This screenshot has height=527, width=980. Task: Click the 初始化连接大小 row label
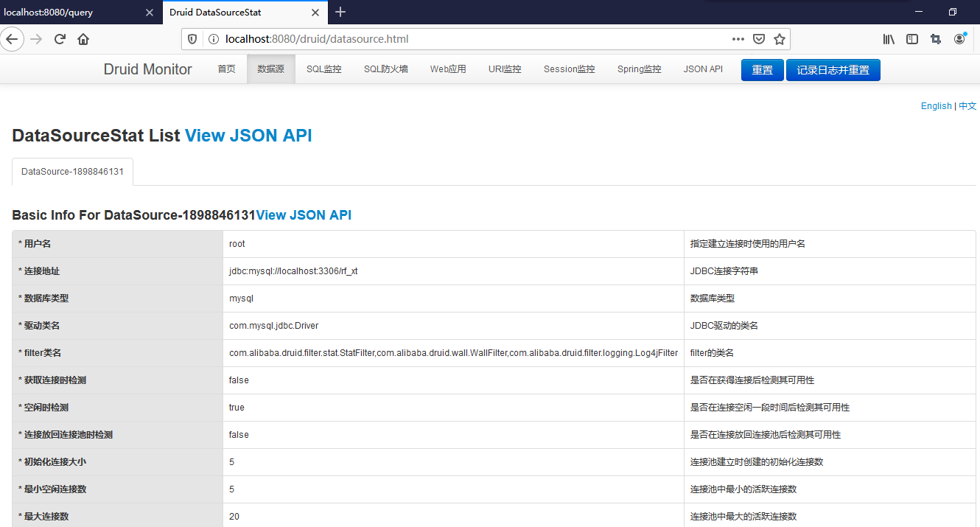[52, 462]
